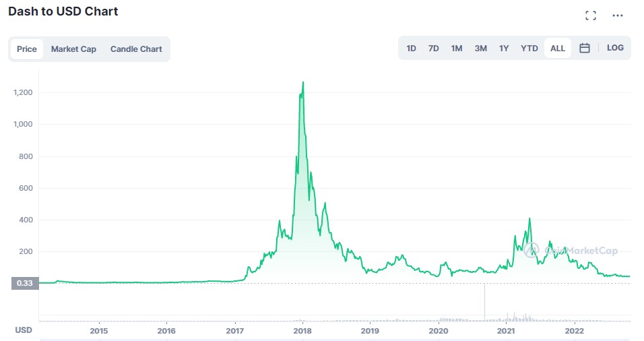Click the late-2017 price peak on chart
The width and height of the screenshot is (644, 341).
coord(303,83)
